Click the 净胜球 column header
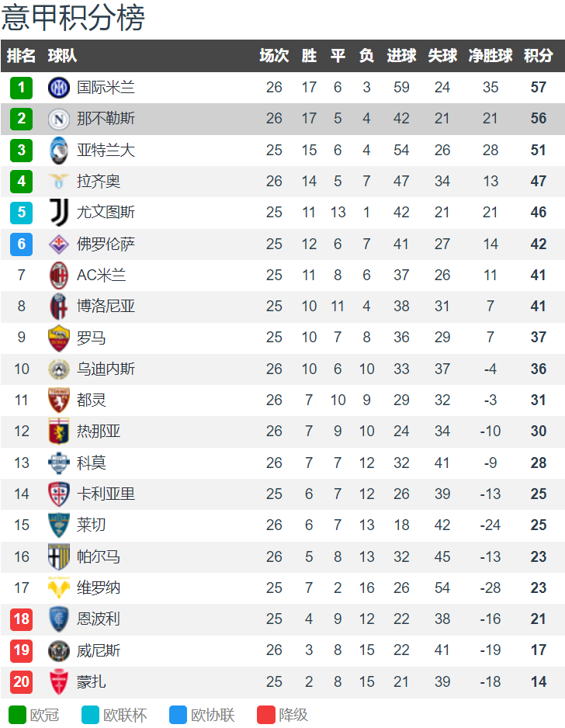Viewport: 565px width, 728px height. click(490, 56)
